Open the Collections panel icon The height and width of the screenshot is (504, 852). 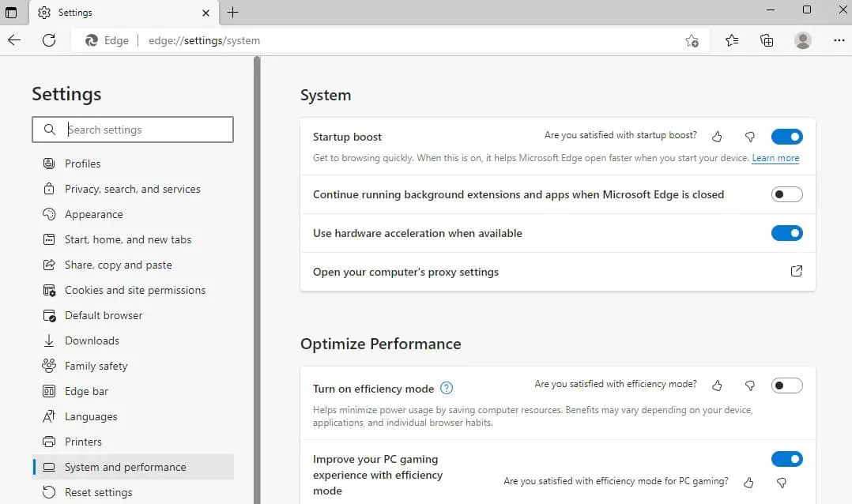point(766,39)
